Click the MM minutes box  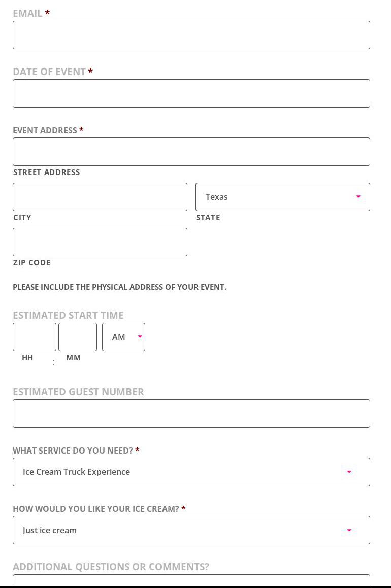coord(78,337)
